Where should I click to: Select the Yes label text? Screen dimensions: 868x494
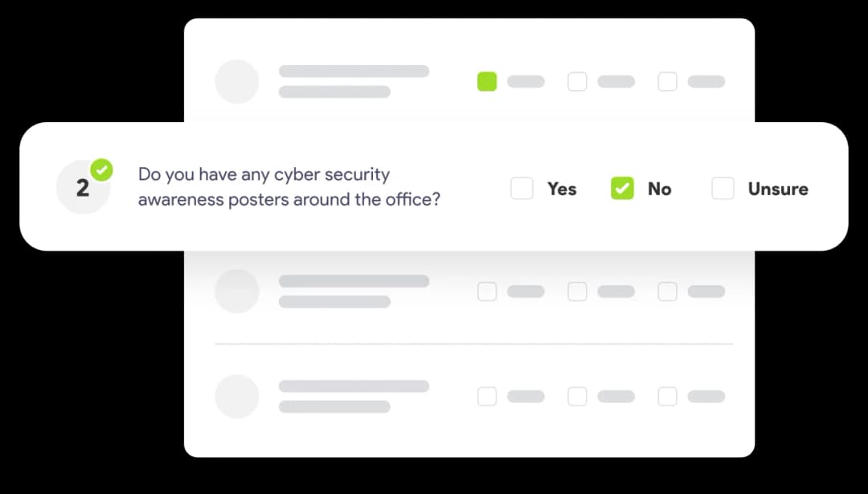[562, 189]
